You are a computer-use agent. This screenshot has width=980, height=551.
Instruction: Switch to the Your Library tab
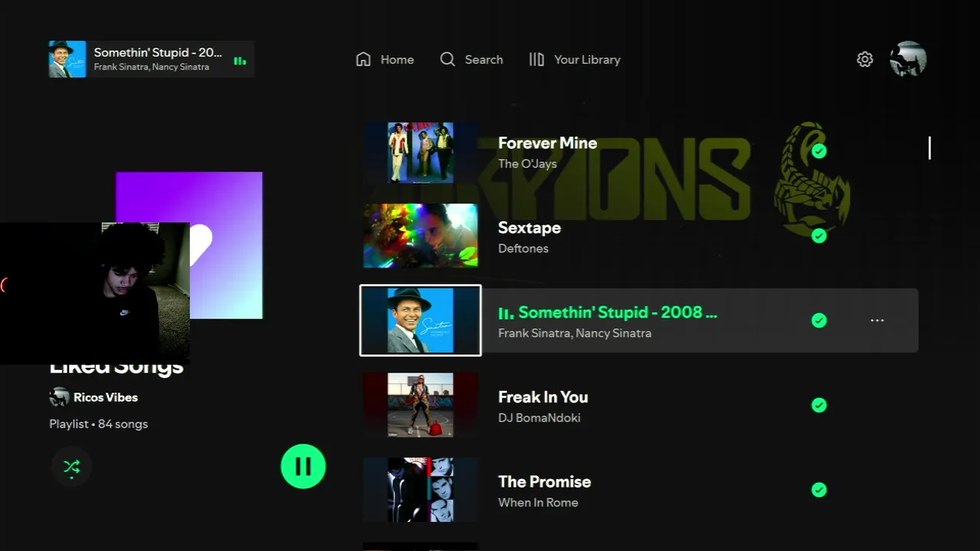click(574, 59)
